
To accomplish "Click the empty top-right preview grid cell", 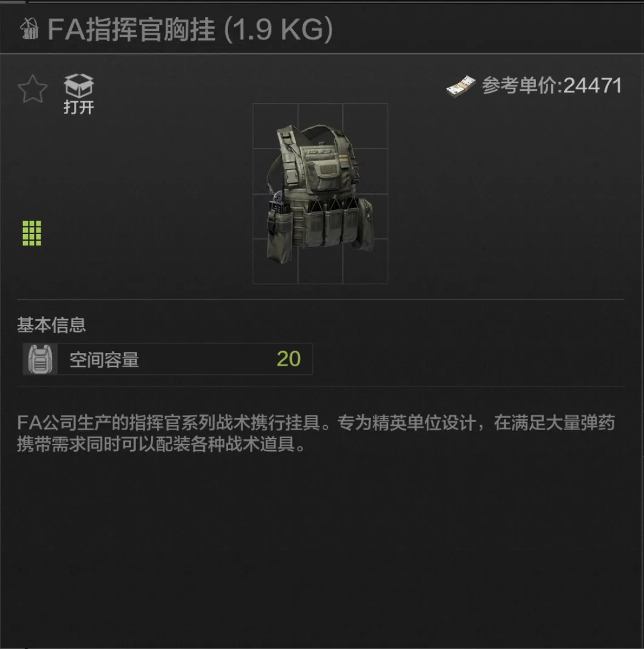I will click(366, 126).
